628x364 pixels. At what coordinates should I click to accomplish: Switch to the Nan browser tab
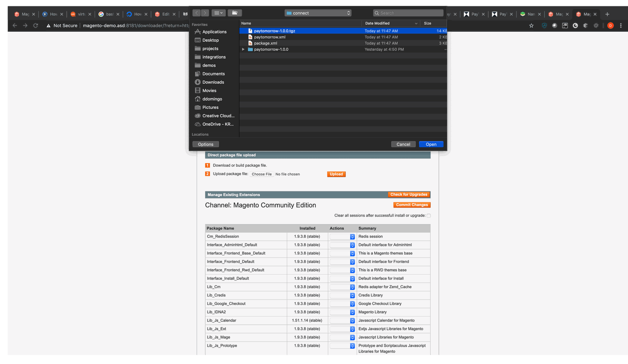[531, 14]
